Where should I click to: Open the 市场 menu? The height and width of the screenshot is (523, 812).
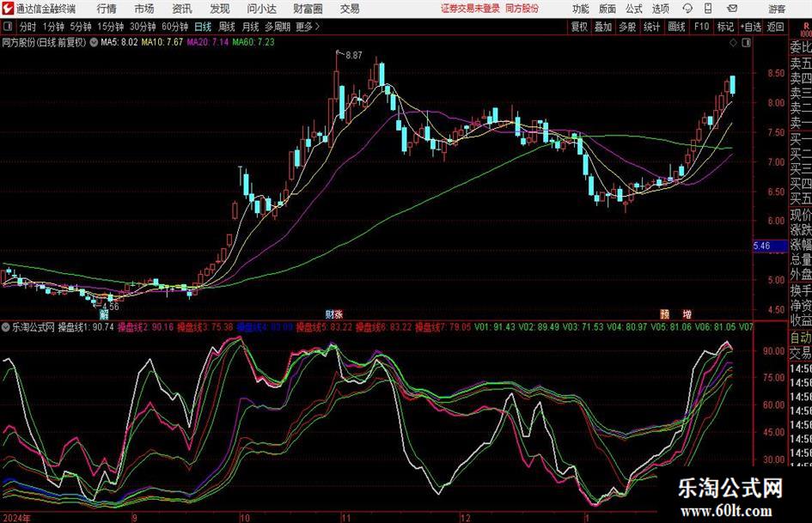point(144,9)
